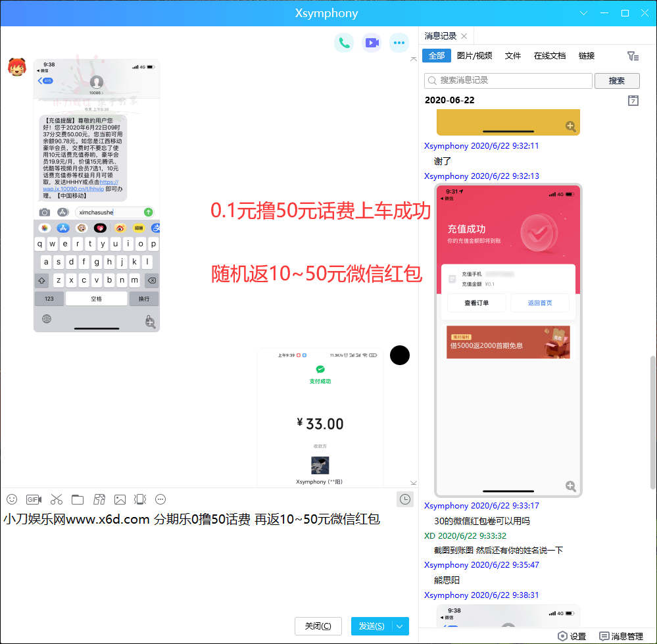Select the message text 熊思阳
This screenshot has width=657, height=644.
click(x=447, y=580)
